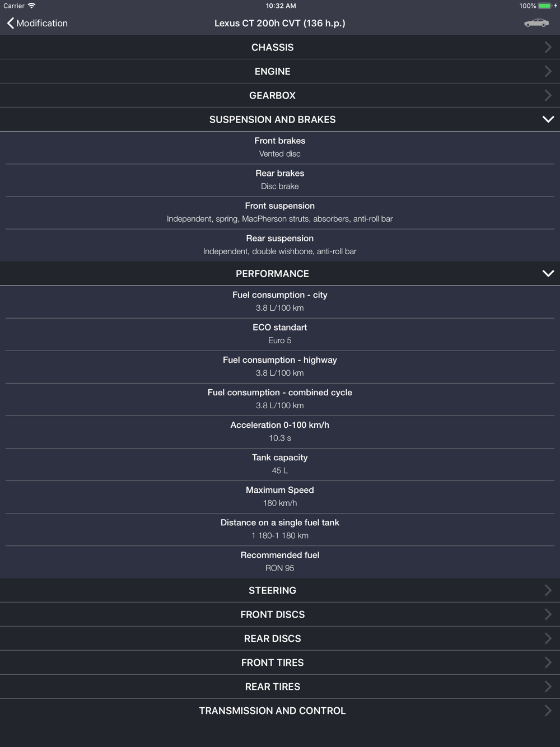Expand the STEERING section arrow

pyautogui.click(x=548, y=590)
